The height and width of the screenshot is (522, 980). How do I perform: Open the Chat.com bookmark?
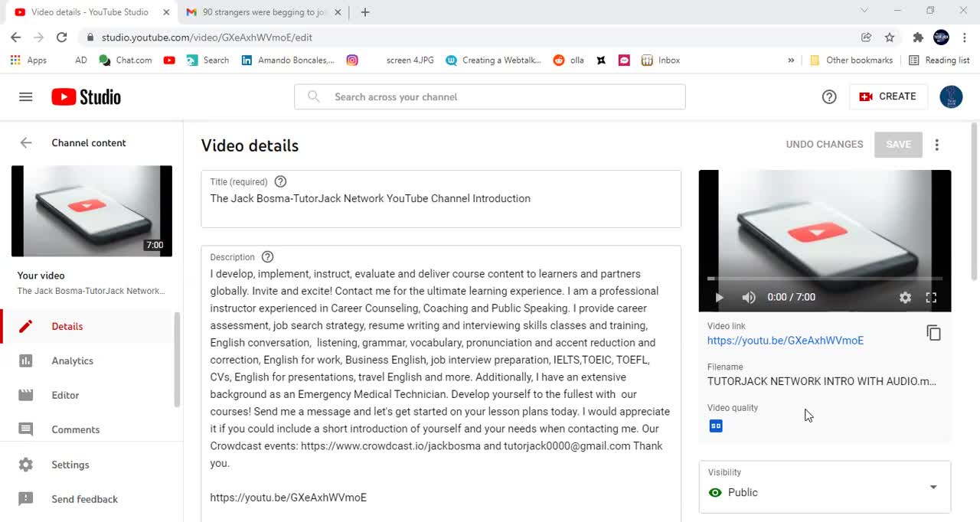(x=125, y=60)
